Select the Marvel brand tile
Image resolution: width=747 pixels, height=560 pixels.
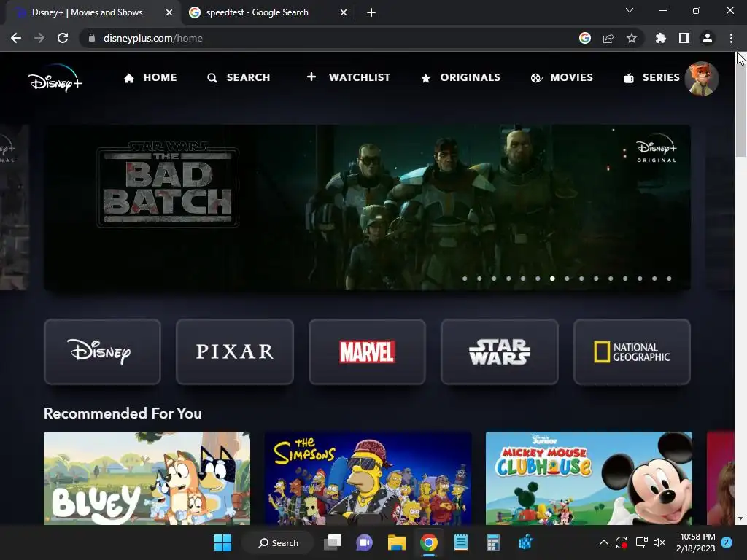click(368, 352)
